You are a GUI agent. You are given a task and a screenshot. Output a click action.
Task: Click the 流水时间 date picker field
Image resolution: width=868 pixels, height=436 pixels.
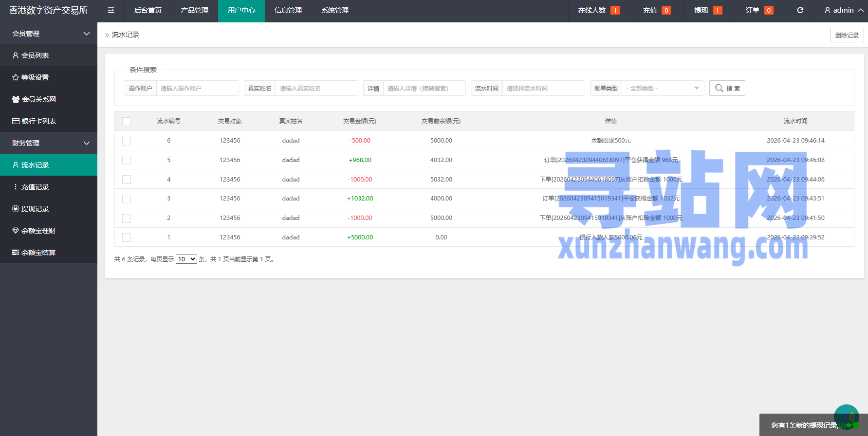(544, 88)
